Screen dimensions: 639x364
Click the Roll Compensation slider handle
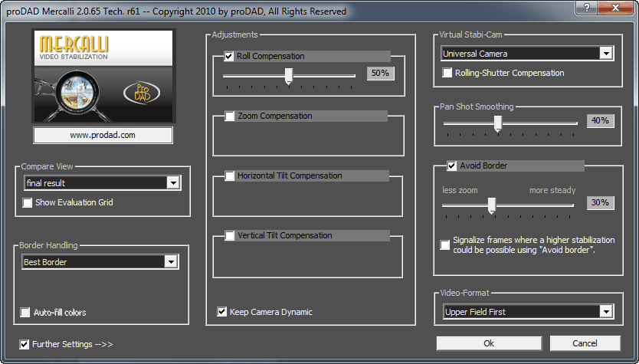pyautogui.click(x=289, y=77)
